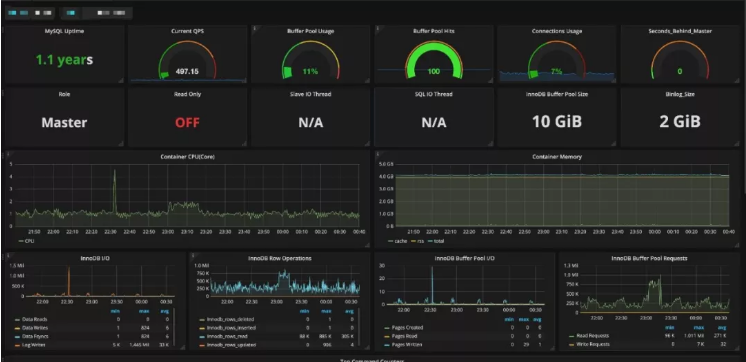Toggle the Write Requests legend series

pyautogui.click(x=592, y=344)
